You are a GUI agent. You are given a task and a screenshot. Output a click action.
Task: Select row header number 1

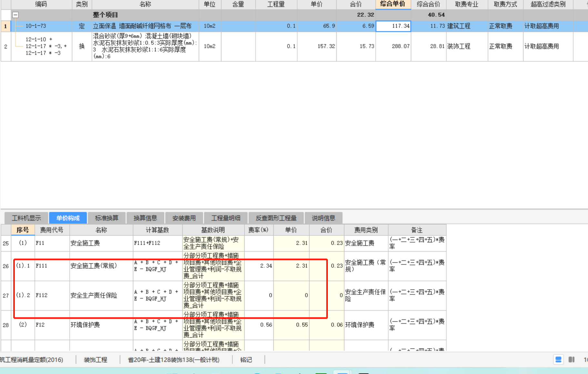[x=5, y=26]
